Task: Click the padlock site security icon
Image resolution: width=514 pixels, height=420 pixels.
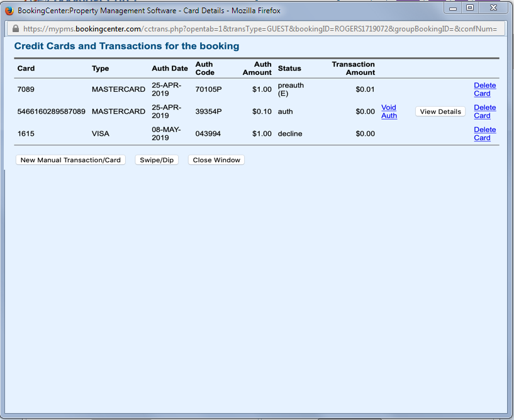Action: point(15,29)
